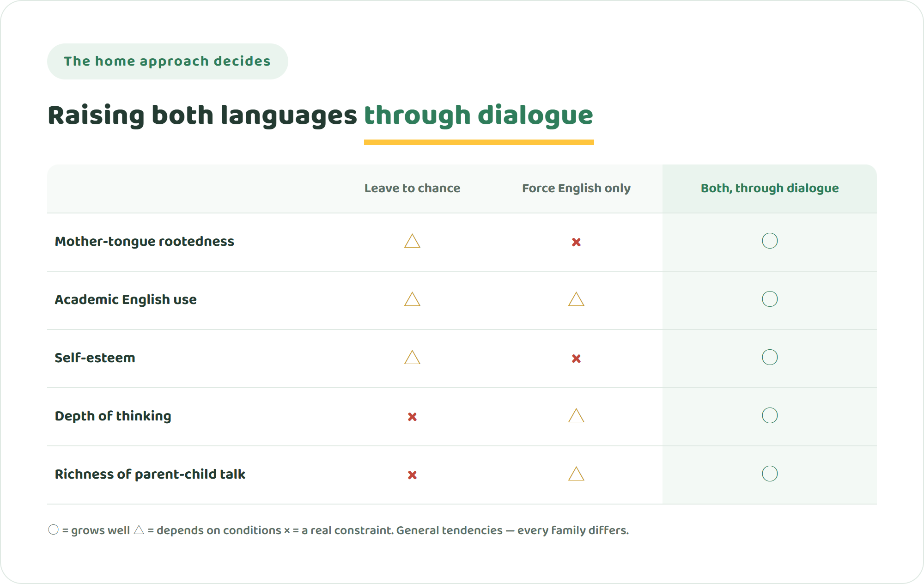
Task: Click the '= depends on conditions' legend text
Action: click(x=214, y=530)
